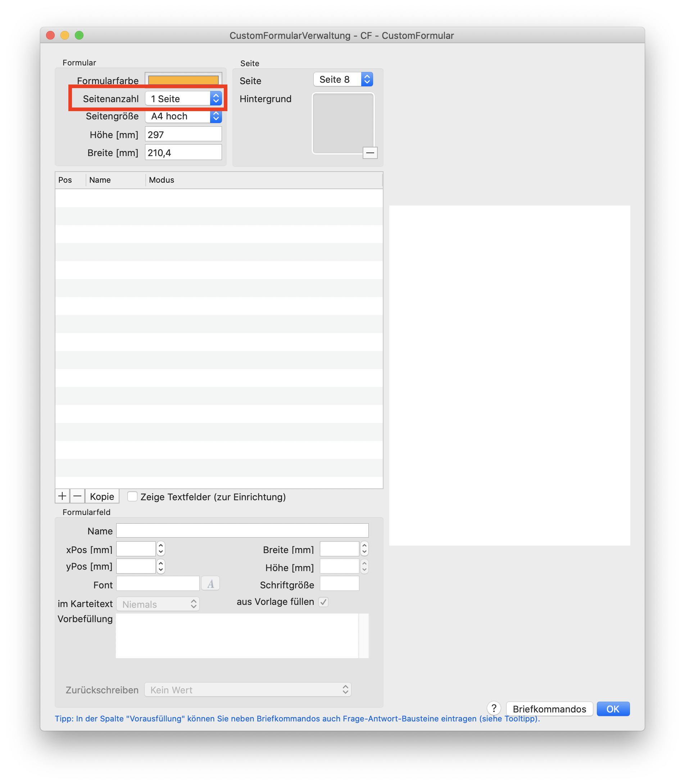The height and width of the screenshot is (784, 685).
Task: Click the Höhe [mm] field showing 297
Action: [x=183, y=135]
